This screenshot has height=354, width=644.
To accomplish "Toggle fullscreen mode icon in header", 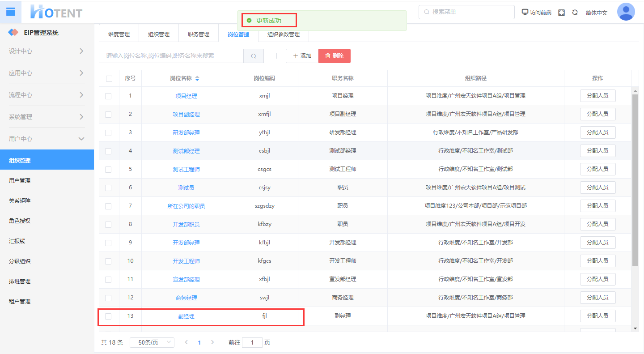I will click(x=561, y=13).
